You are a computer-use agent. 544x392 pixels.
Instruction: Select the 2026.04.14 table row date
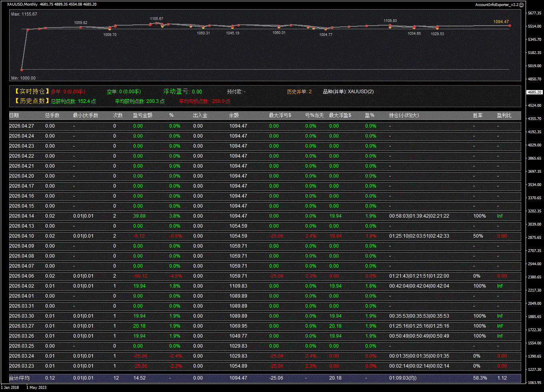22,216
